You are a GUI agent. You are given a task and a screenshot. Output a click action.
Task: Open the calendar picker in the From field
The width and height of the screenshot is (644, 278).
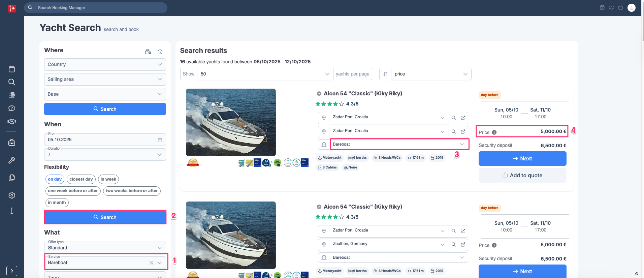[160, 140]
